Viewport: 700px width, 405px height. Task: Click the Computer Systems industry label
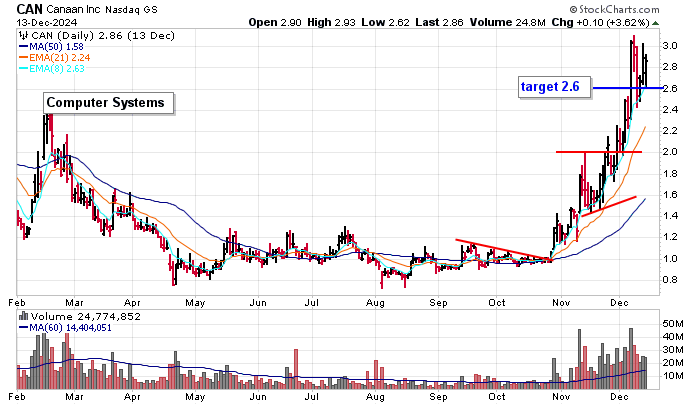[106, 103]
